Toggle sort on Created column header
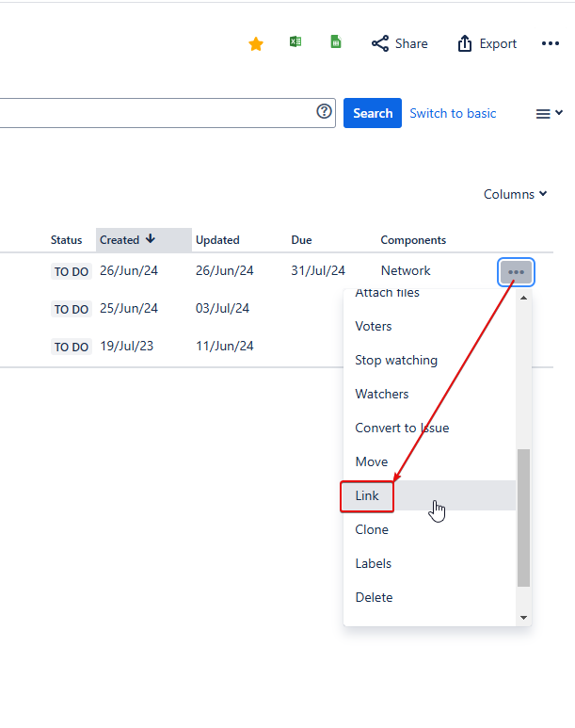This screenshot has width=575, height=728. coord(144,240)
